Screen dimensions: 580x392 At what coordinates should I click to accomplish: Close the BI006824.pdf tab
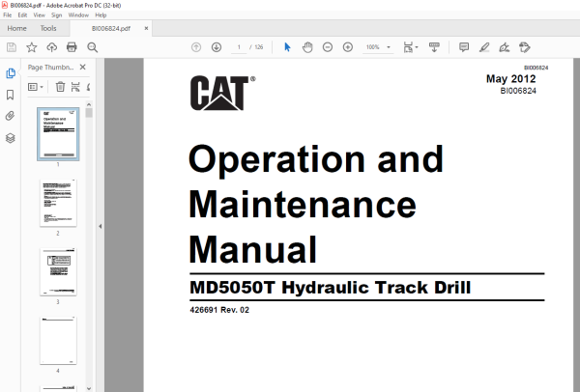pos(146,28)
